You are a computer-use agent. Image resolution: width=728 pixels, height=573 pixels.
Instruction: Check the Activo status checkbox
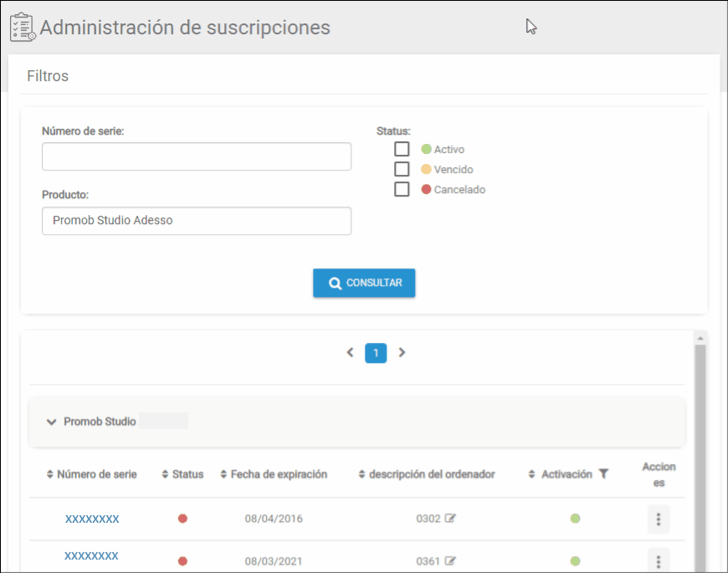(x=402, y=149)
